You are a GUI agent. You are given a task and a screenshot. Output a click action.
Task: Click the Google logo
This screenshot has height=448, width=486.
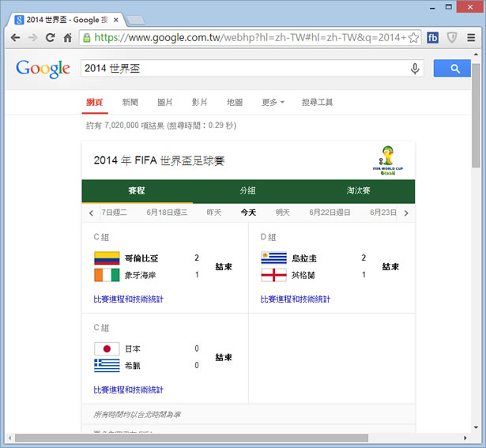(x=43, y=69)
